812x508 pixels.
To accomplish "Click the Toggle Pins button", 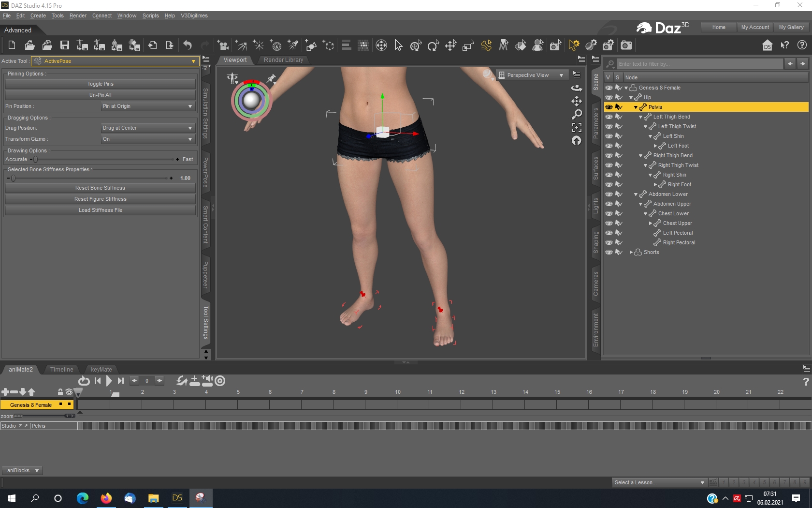I will pos(100,84).
